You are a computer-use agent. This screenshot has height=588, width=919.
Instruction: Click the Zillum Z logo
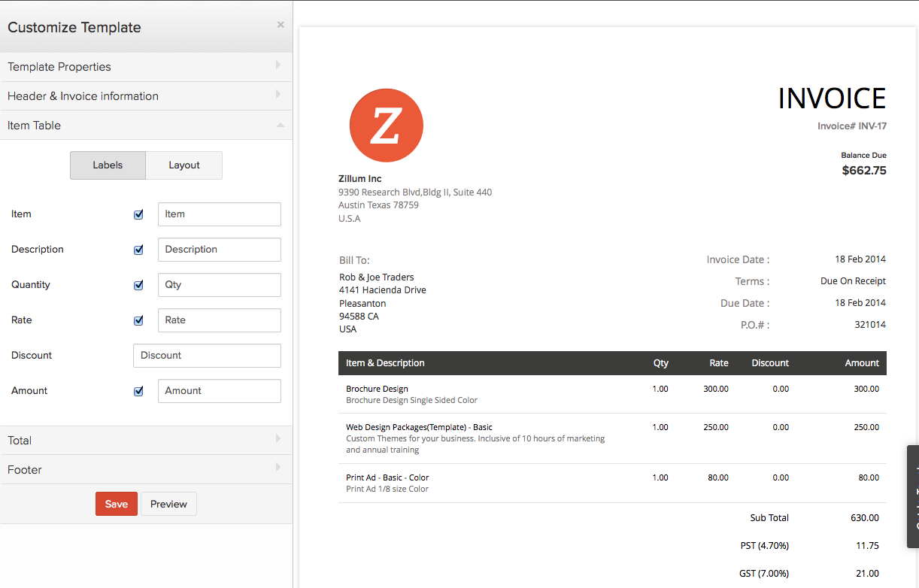pyautogui.click(x=386, y=126)
